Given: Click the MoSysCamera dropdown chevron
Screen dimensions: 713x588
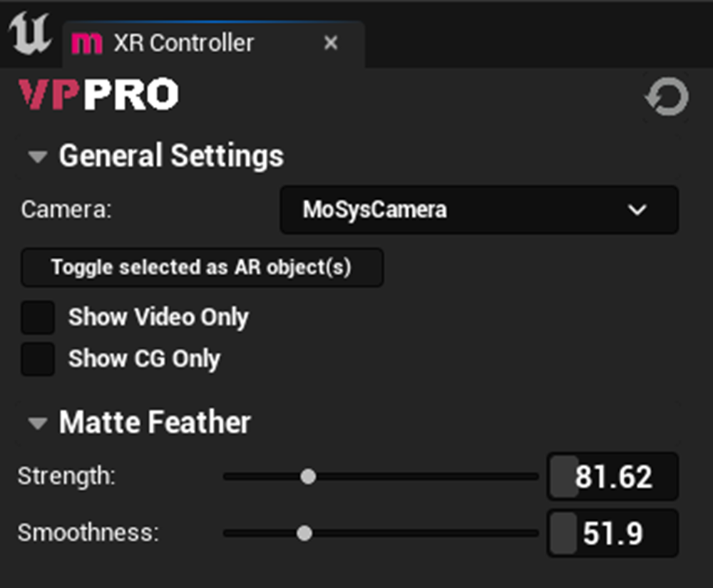Looking at the screenshot, I should [x=635, y=210].
